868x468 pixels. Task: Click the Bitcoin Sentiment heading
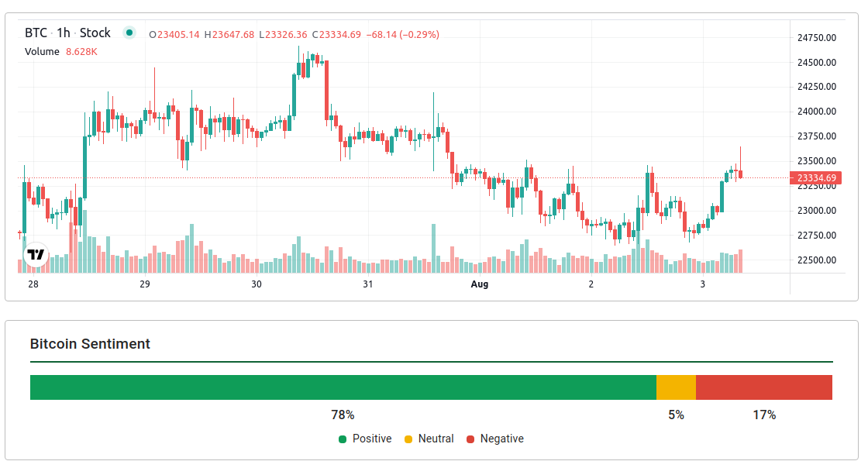point(90,343)
